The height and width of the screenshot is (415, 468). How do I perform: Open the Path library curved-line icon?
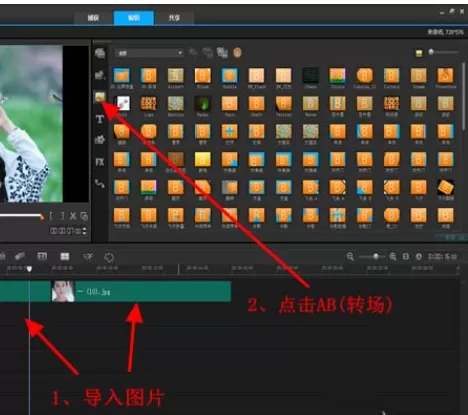click(100, 184)
